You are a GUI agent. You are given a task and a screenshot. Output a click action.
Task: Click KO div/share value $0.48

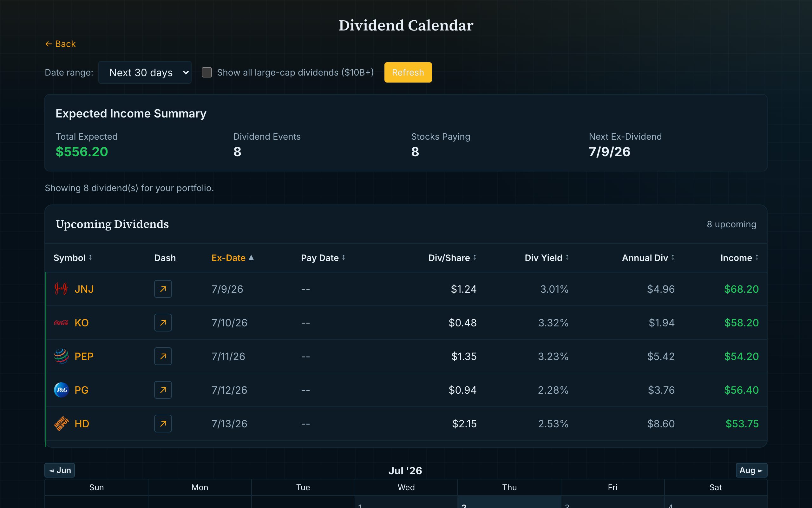(x=462, y=323)
